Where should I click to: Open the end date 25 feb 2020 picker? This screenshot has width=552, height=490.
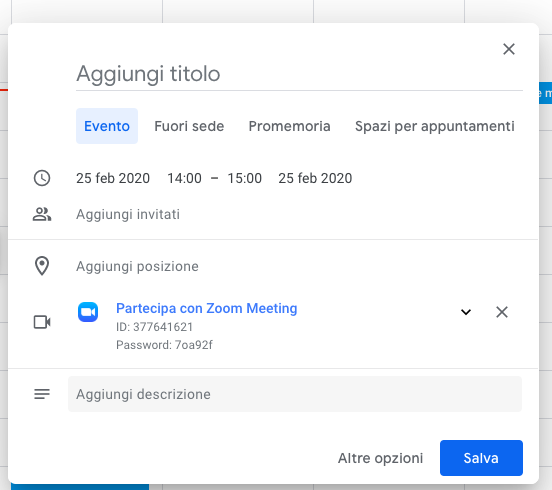pyautogui.click(x=315, y=178)
